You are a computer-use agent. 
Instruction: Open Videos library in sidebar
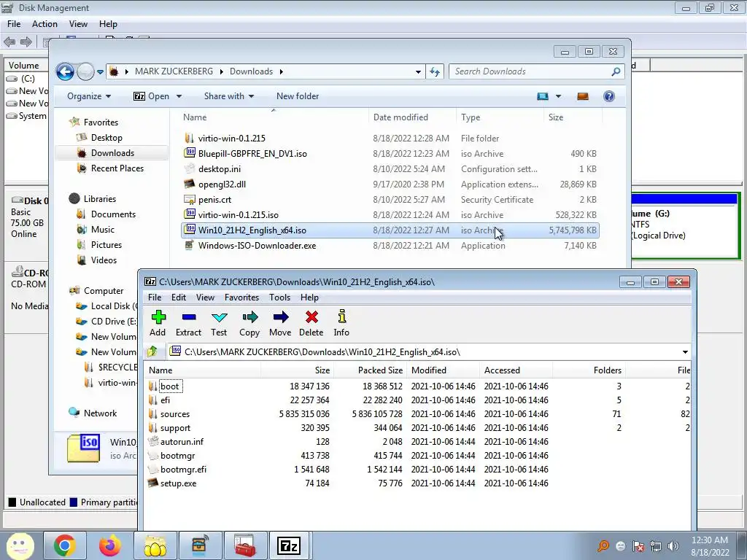[104, 260]
